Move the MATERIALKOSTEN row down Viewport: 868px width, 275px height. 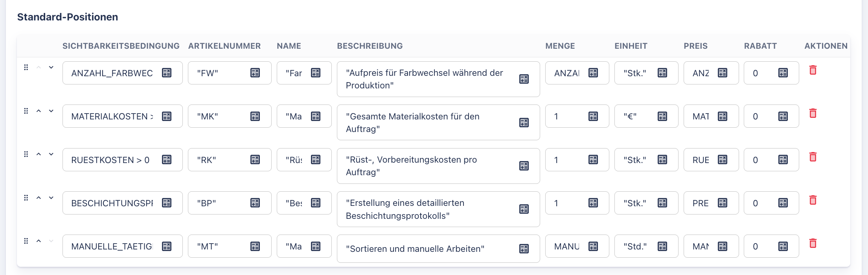click(51, 111)
